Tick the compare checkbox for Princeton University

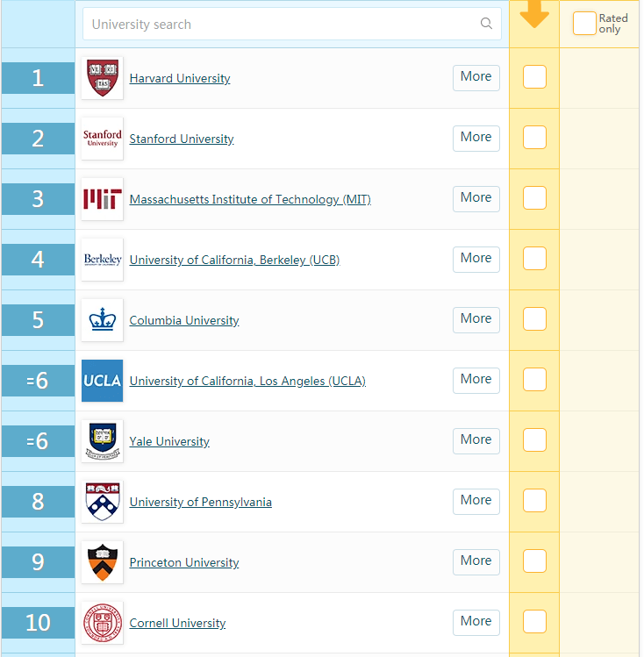click(534, 561)
